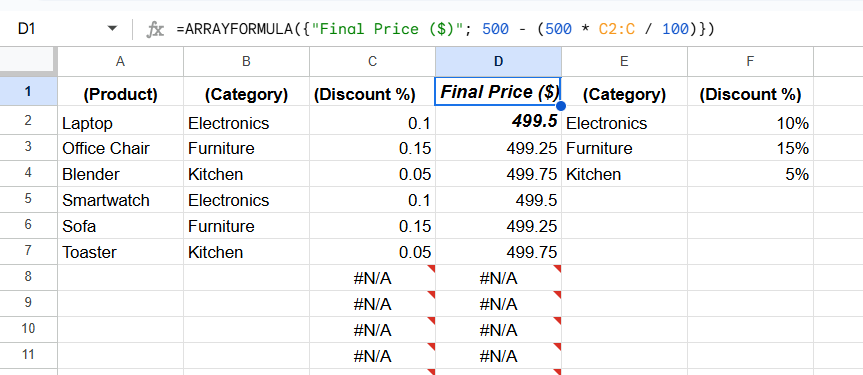Select the column F header
The width and height of the screenshot is (863, 375).
pyautogui.click(x=750, y=62)
